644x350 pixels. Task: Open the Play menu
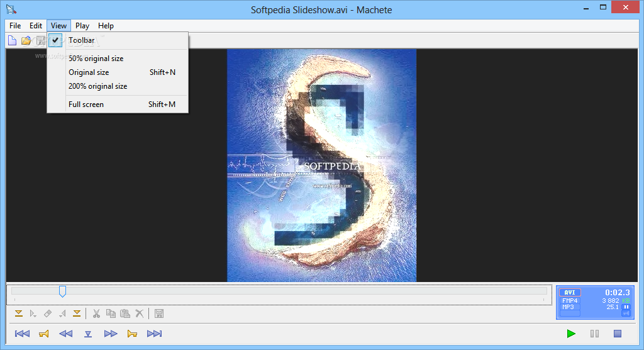[x=82, y=26]
